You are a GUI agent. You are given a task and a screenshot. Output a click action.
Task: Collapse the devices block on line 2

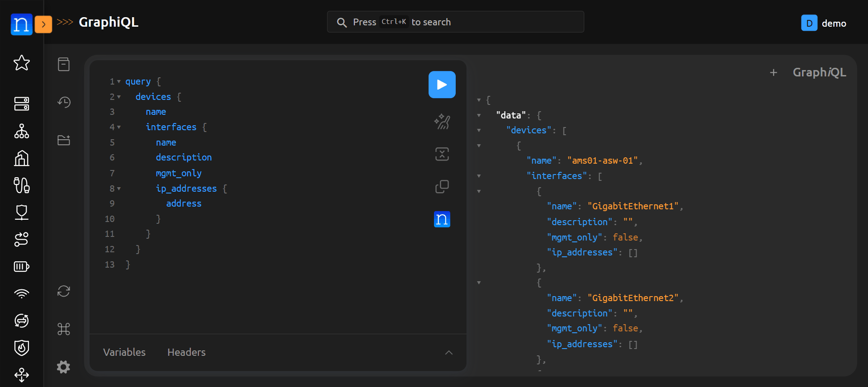[119, 97]
